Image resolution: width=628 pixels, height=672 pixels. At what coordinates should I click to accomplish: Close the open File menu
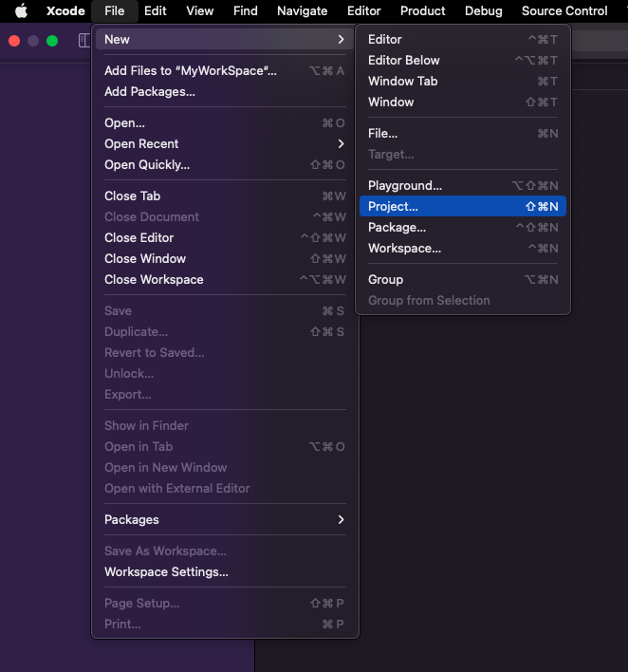coord(115,10)
